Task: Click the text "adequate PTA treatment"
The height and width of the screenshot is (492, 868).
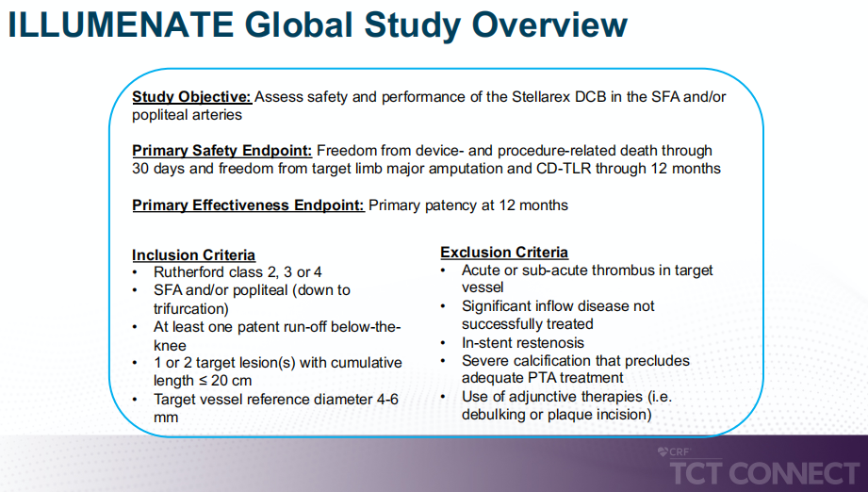Action: click(x=543, y=378)
